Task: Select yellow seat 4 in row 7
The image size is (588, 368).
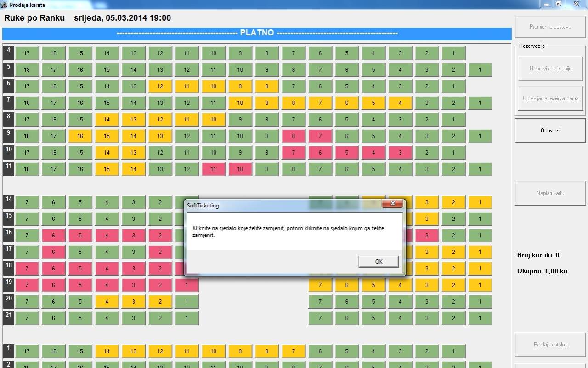Action: click(x=400, y=103)
